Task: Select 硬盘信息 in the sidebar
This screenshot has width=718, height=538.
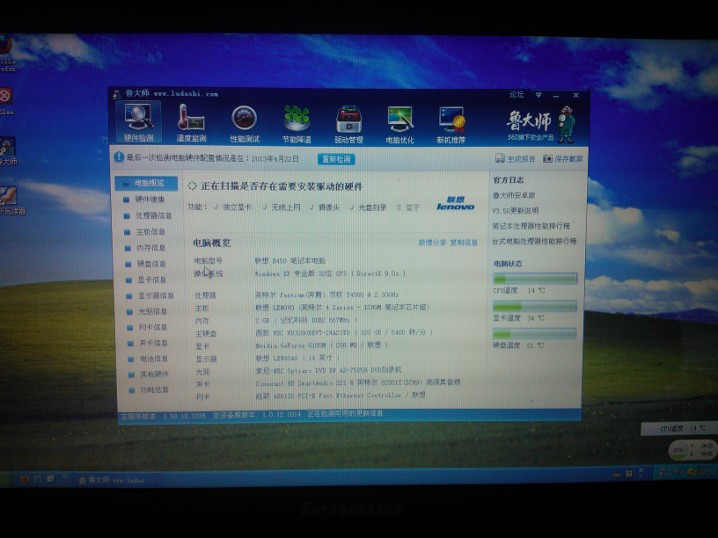Action: (147, 264)
